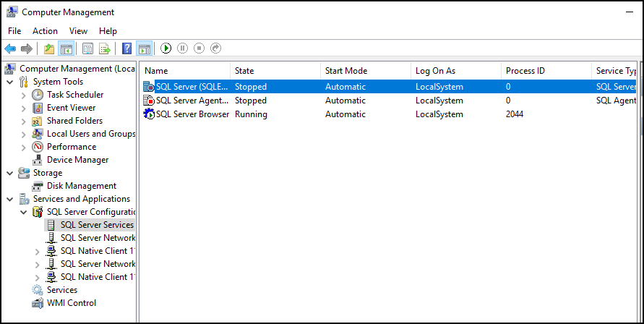Expand the Task Scheduler node

pos(24,95)
